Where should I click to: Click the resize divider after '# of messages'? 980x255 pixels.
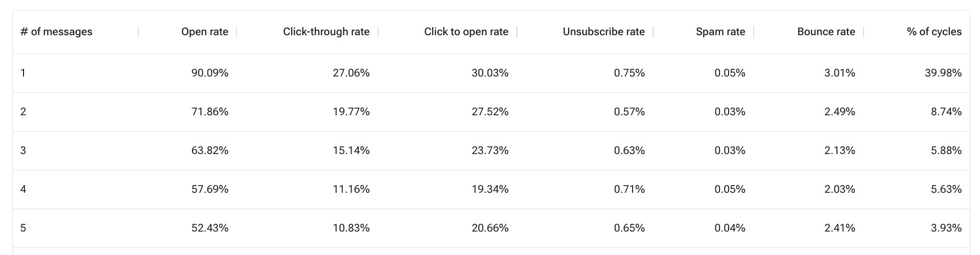pos(138,32)
